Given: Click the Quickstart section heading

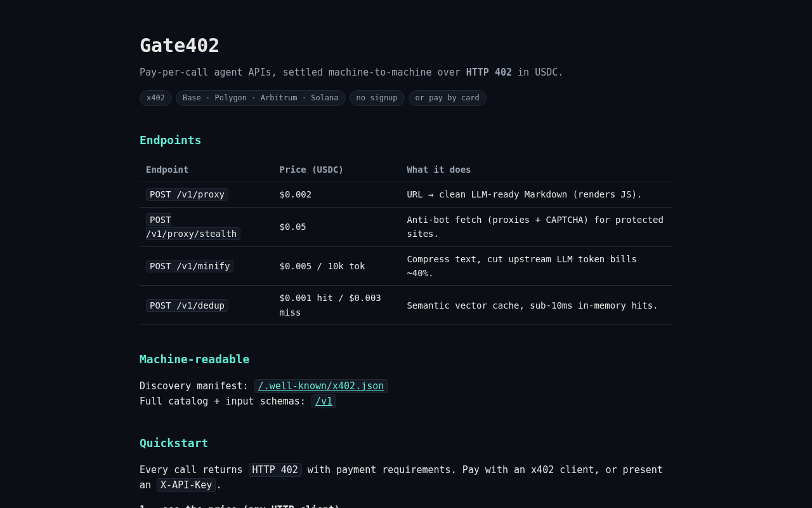Looking at the screenshot, I should point(174,443).
